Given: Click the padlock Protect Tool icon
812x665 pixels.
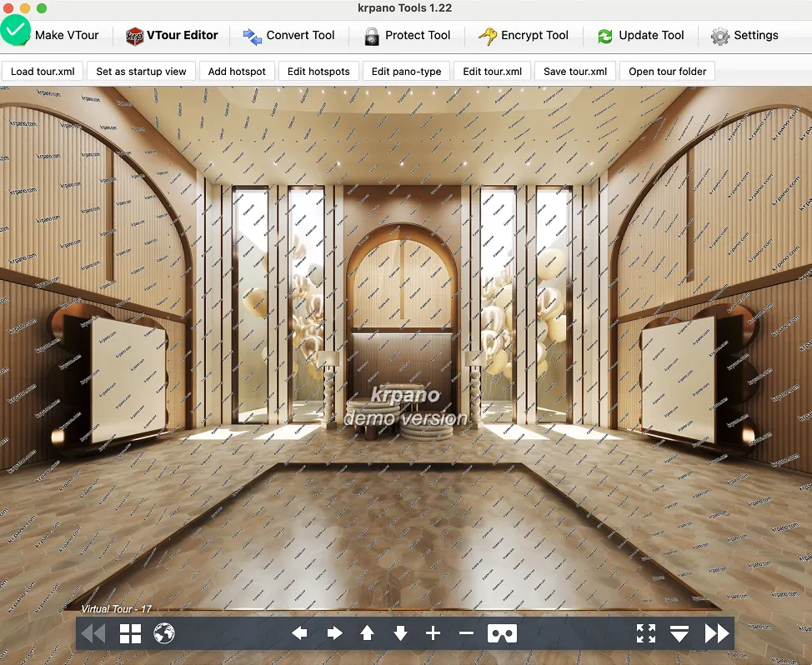Looking at the screenshot, I should pos(371,36).
